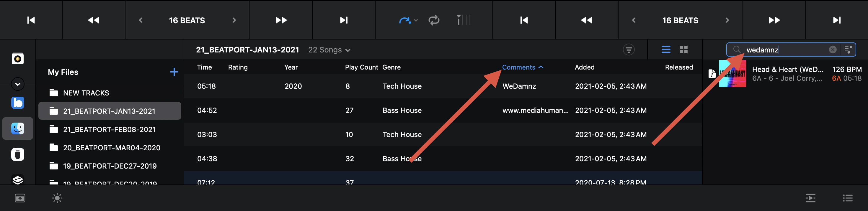The height and width of the screenshot is (211, 868).
Task: Skip to track start on left deck
Action: [x=31, y=20]
